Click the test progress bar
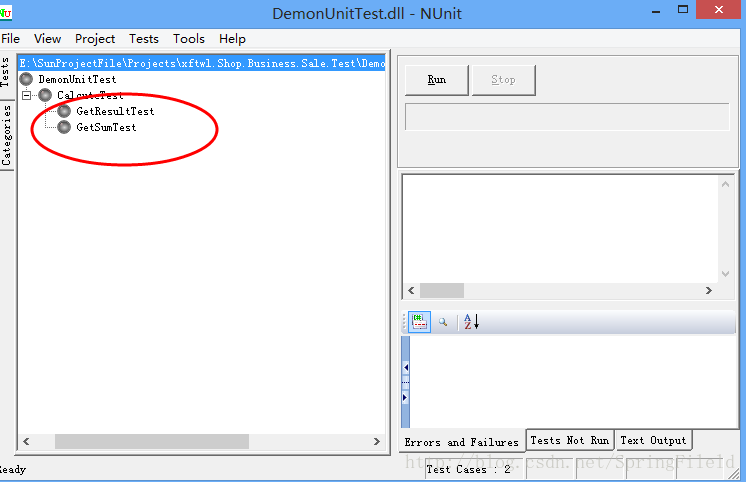This screenshot has height=482, width=746. 567,117
